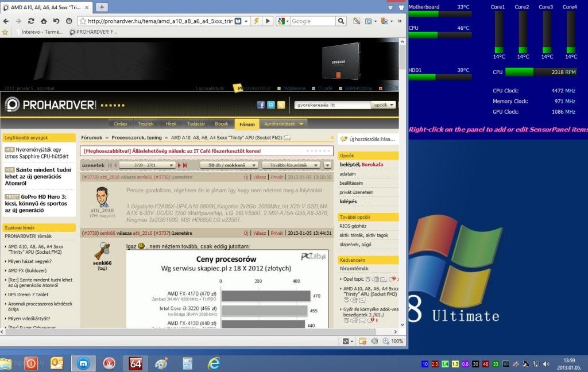Open browsing history clock icon
The image size is (588, 372).
[x=69, y=21]
